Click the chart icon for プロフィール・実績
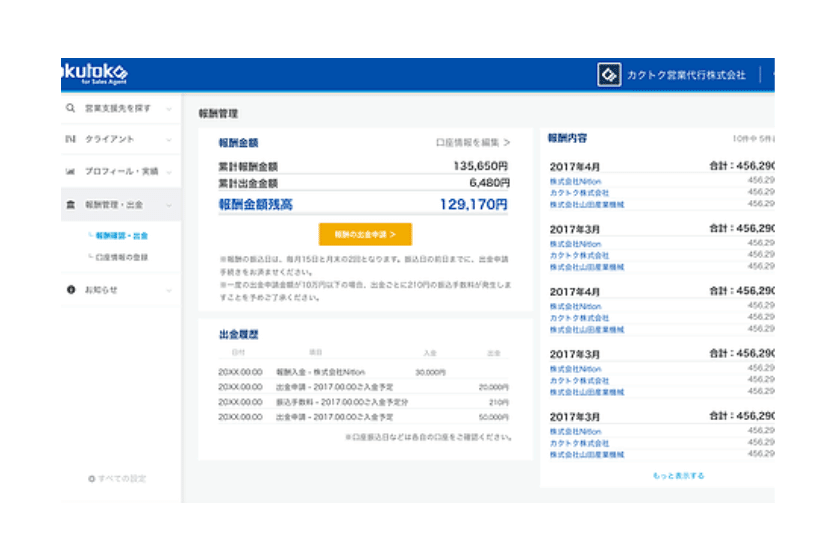The width and height of the screenshot is (840, 560). tap(70, 171)
